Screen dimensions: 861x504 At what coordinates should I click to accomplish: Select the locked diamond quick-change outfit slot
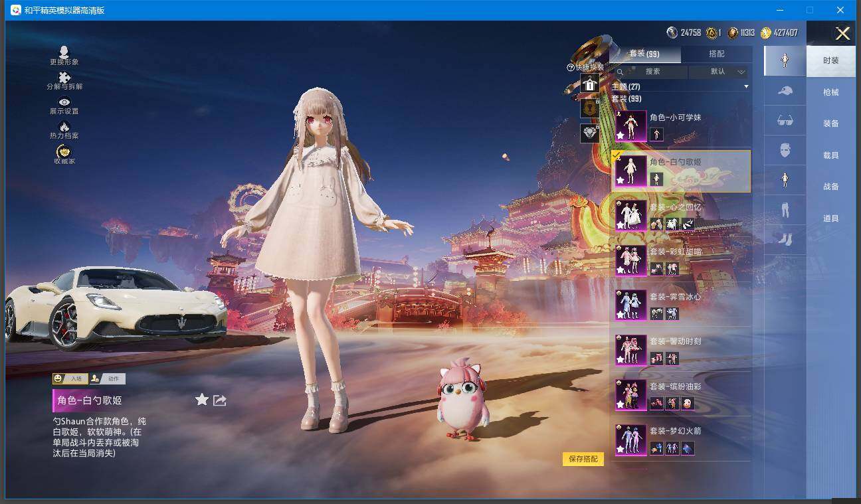(590, 133)
